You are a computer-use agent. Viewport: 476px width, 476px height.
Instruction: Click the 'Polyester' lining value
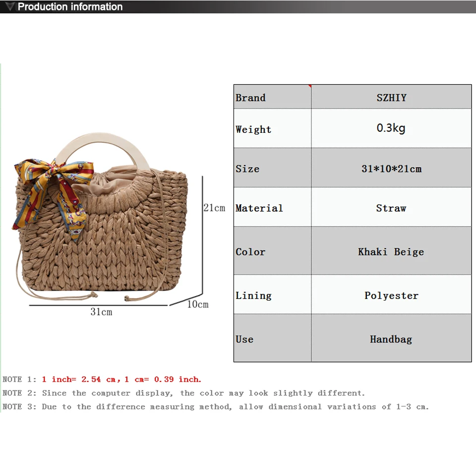(x=391, y=295)
